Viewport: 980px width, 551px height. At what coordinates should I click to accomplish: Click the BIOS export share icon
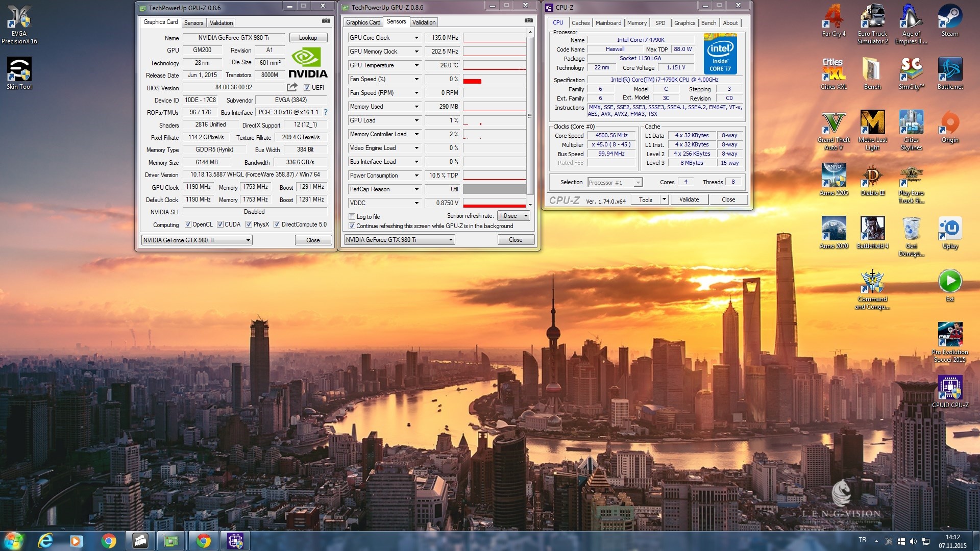(x=292, y=87)
